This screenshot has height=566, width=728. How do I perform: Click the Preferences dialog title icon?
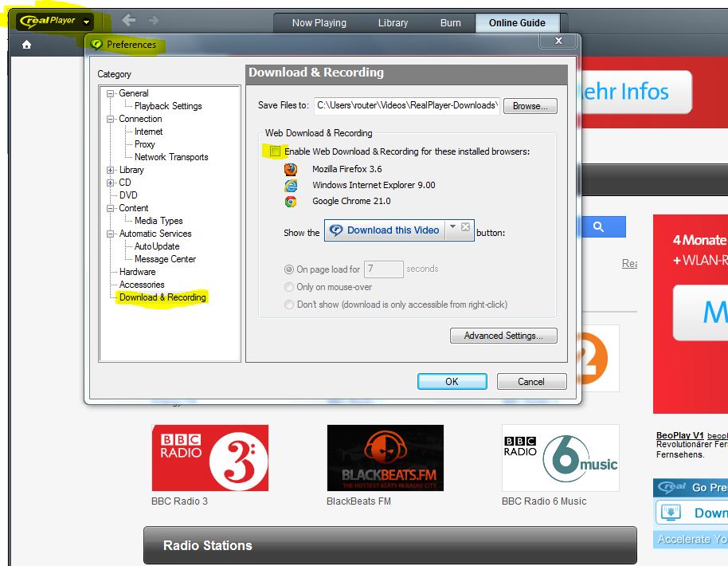(96, 44)
